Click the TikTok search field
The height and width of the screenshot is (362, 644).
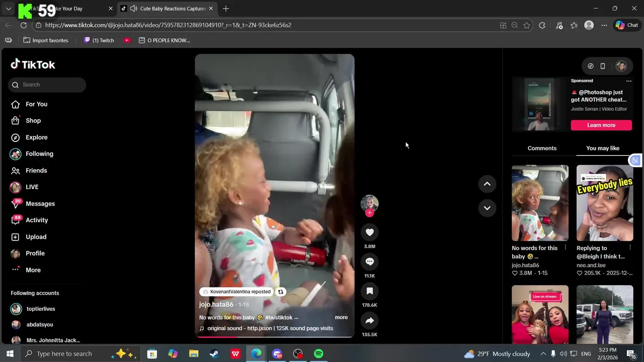(x=47, y=84)
